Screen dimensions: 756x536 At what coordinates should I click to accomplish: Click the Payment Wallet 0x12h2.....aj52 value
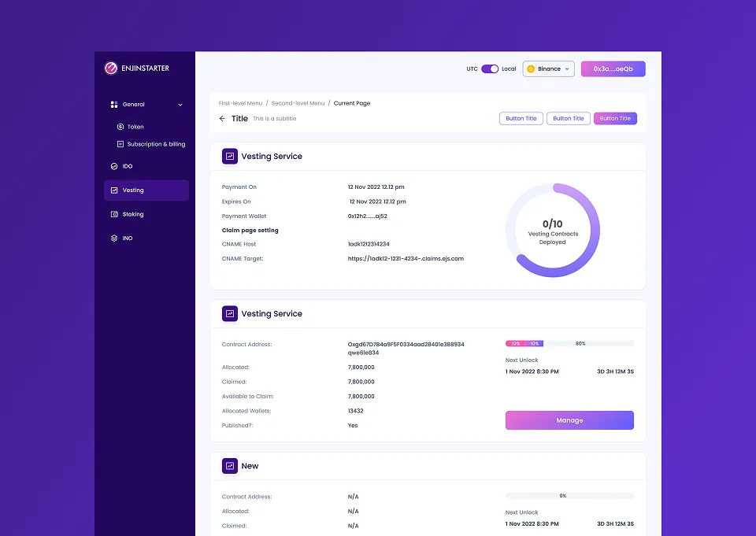(x=368, y=216)
